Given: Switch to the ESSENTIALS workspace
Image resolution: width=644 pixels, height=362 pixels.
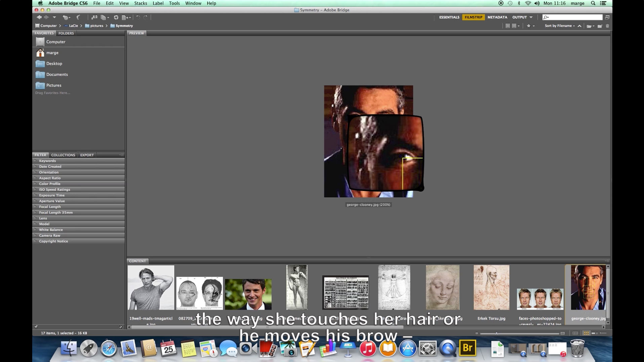Looking at the screenshot, I should [449, 17].
